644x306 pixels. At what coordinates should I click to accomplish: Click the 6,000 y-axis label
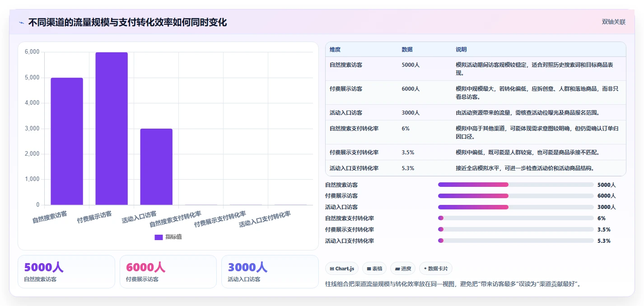pos(32,52)
